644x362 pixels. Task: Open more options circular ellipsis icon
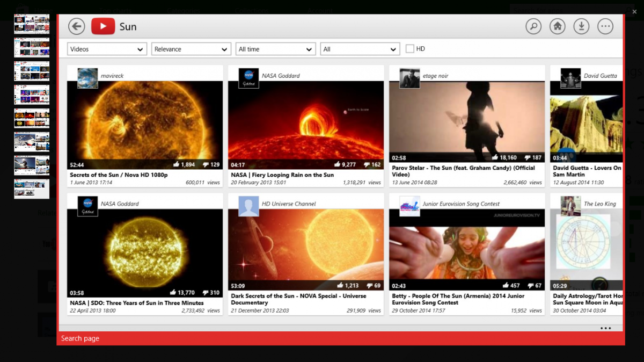tap(605, 26)
